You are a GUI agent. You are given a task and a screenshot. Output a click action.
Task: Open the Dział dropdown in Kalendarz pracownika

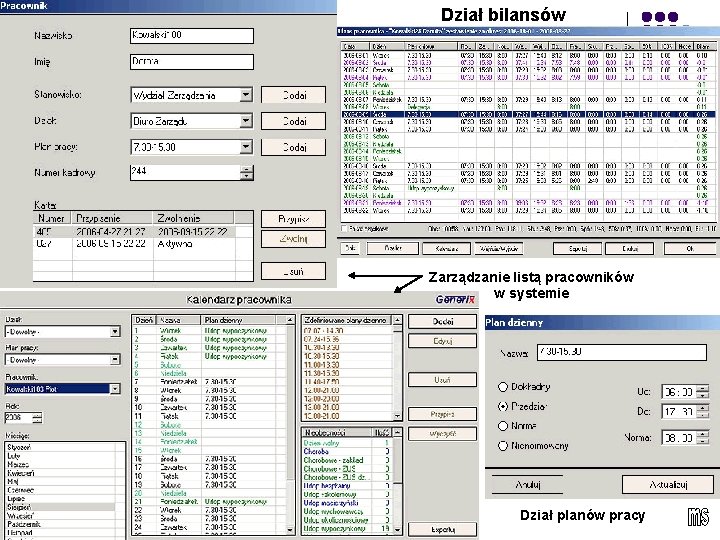(x=115, y=332)
